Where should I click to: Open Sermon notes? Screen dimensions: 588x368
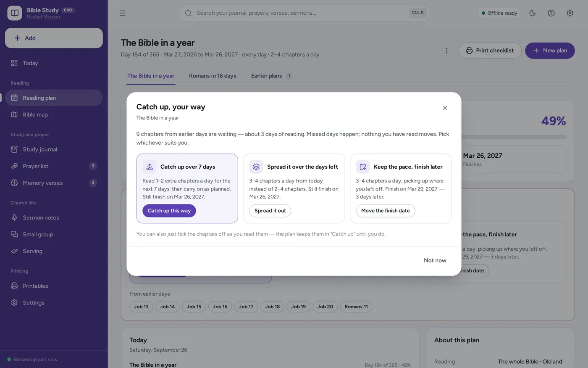[x=54, y=217]
